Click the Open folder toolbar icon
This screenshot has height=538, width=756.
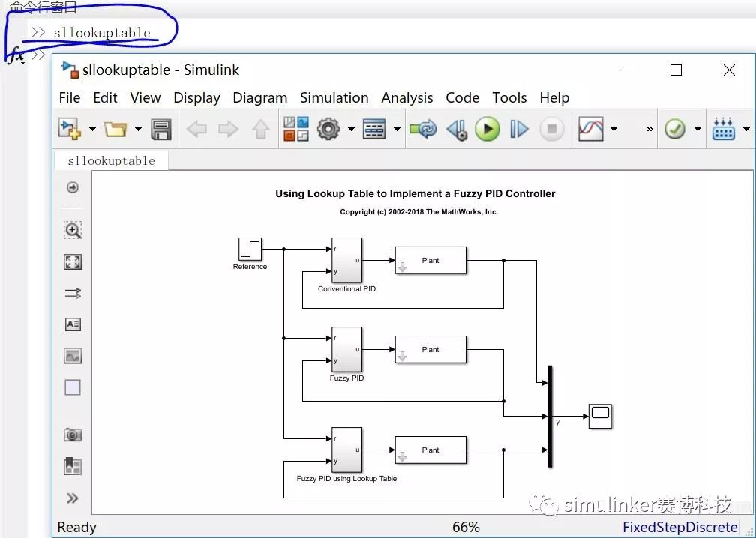point(115,129)
